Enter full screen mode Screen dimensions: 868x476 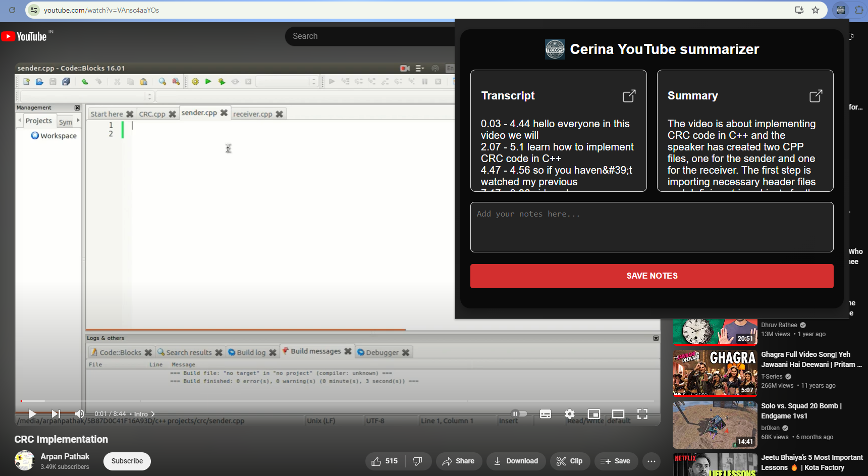(642, 414)
